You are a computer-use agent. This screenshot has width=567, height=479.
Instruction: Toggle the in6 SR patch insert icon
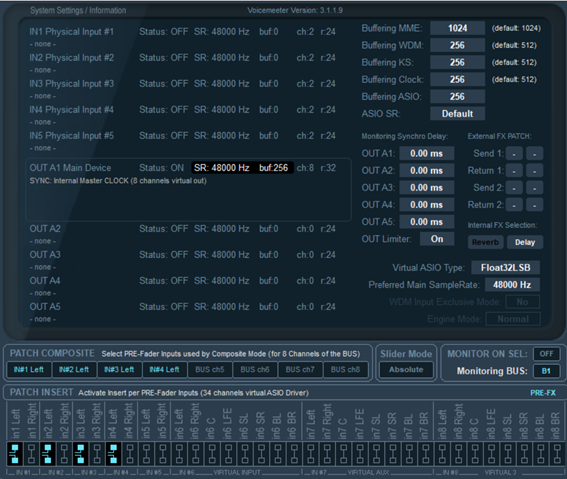click(x=261, y=454)
